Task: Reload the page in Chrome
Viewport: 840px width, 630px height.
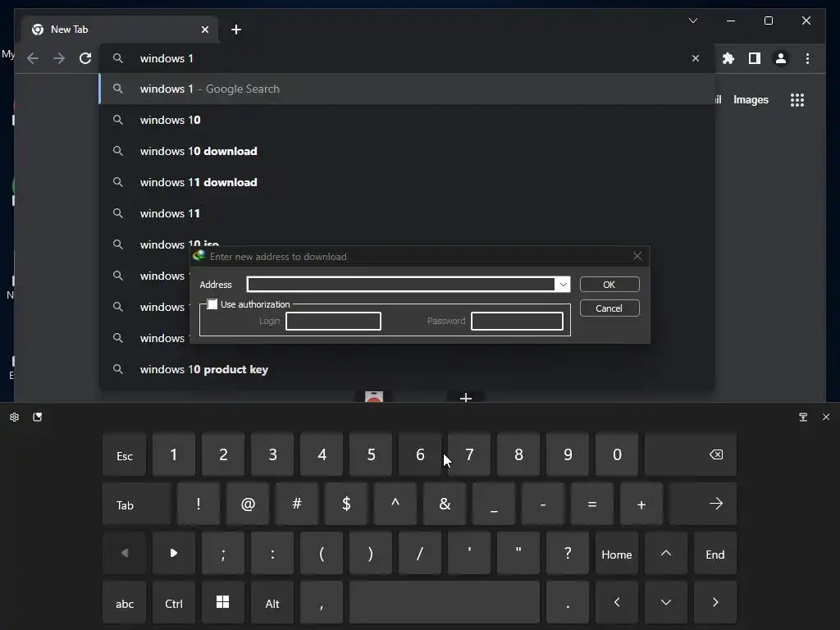Action: click(x=85, y=58)
